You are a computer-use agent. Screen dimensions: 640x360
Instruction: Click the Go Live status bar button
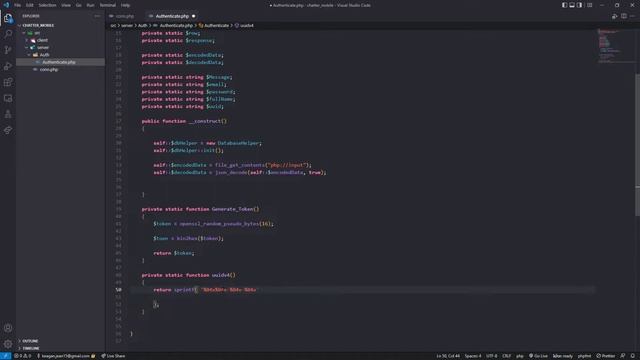538,356
